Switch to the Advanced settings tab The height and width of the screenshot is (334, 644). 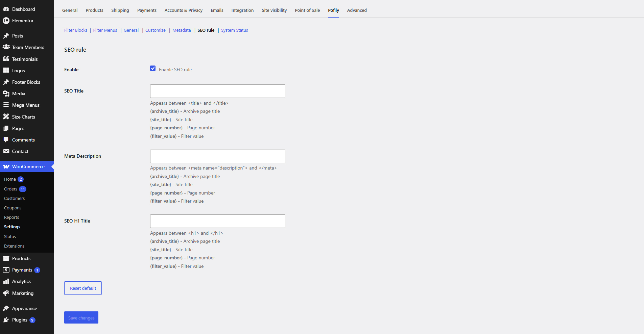click(x=357, y=10)
